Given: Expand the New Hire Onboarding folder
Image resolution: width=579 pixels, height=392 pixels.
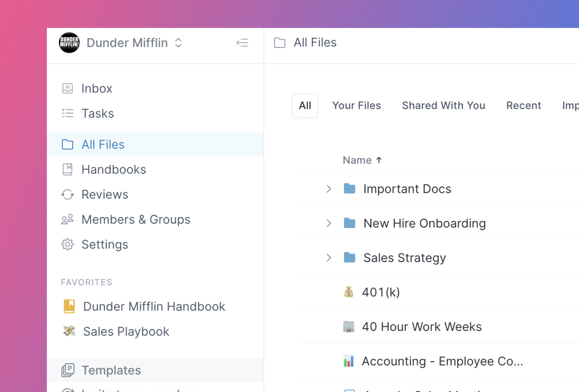Looking at the screenshot, I should 329,223.
